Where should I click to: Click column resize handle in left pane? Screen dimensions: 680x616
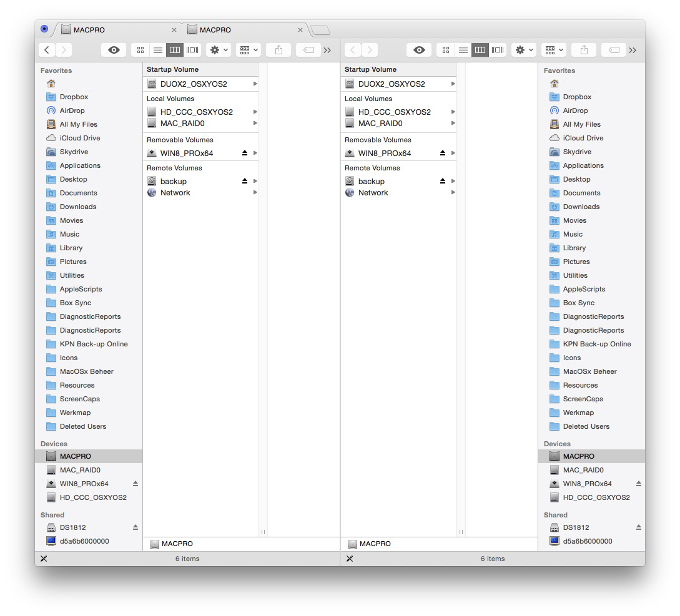264,532
